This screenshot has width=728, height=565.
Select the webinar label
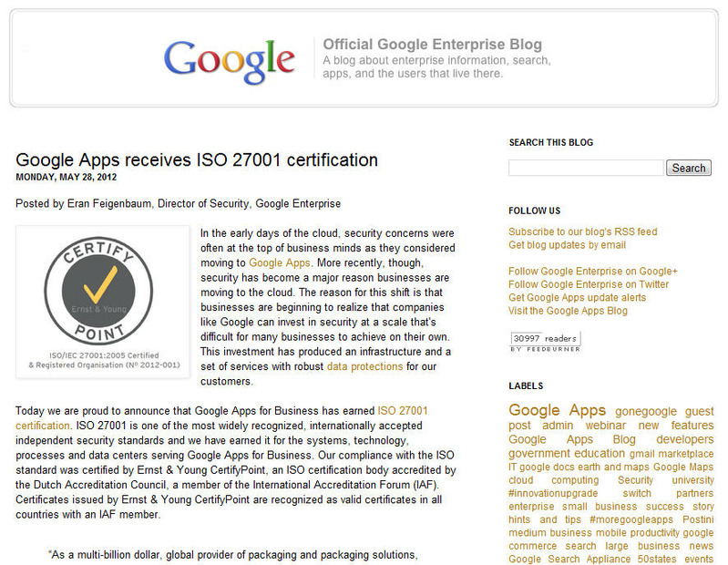coord(605,426)
